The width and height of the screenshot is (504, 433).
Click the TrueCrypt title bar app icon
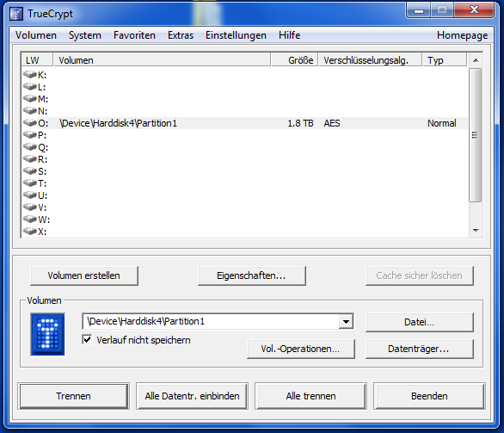pyautogui.click(x=16, y=14)
